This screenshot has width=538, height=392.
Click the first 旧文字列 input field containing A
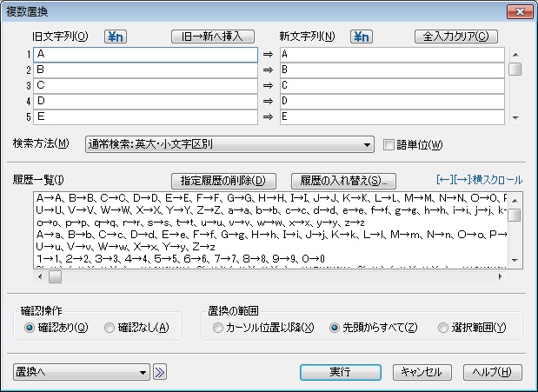coord(145,55)
